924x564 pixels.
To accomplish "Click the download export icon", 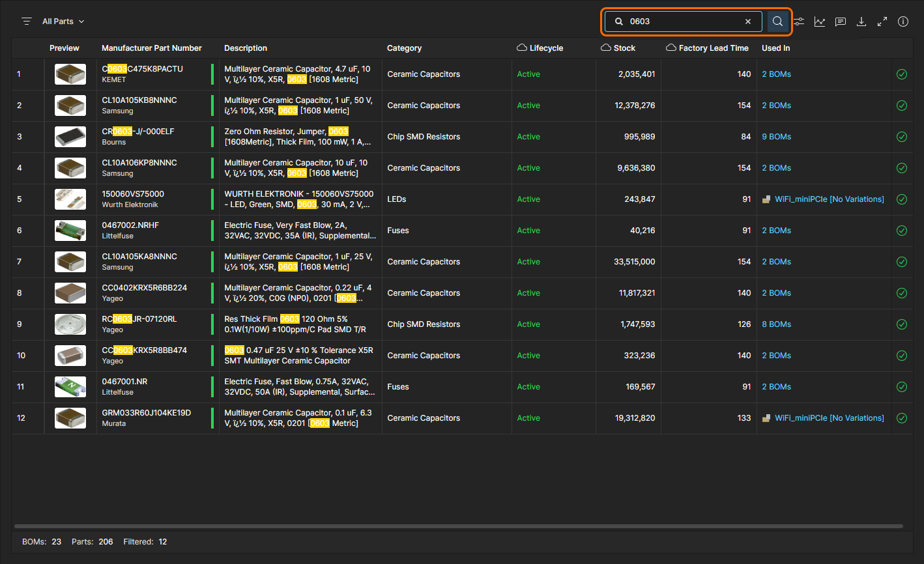I will pos(861,21).
